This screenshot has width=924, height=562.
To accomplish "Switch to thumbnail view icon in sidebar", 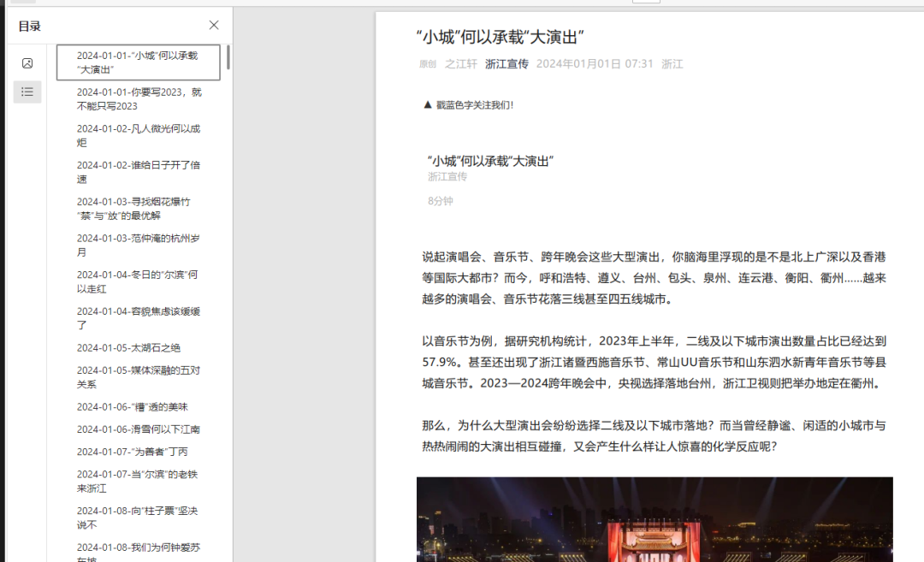I will click(x=27, y=63).
